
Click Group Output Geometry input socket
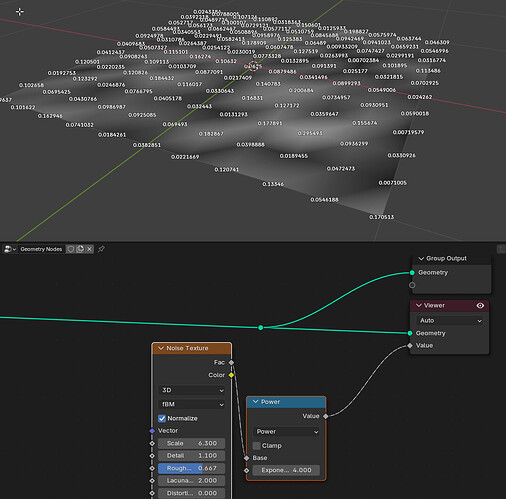pyautogui.click(x=412, y=273)
